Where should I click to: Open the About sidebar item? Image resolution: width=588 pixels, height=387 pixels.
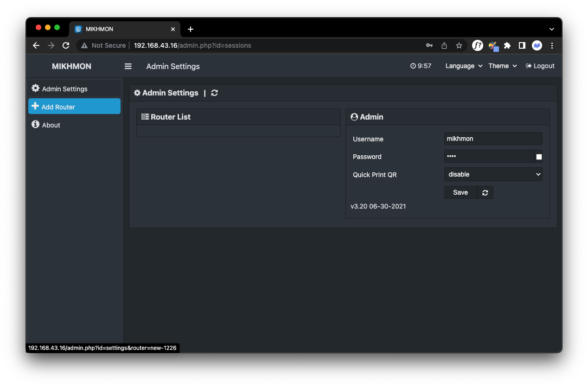51,125
